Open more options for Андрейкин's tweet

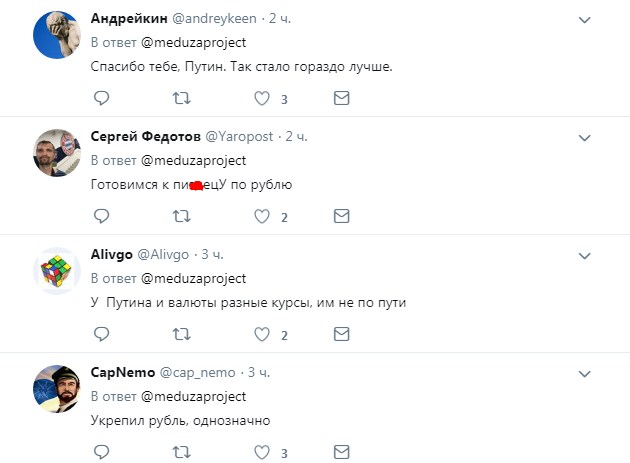[586, 19]
